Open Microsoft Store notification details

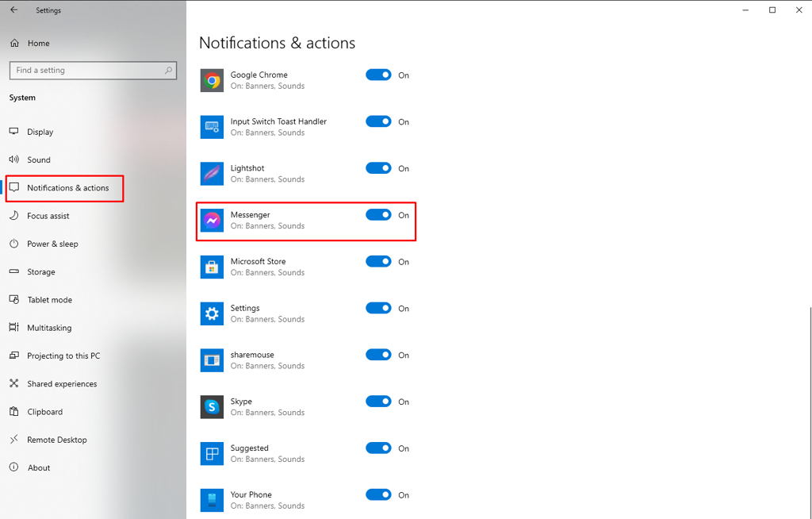(x=267, y=267)
